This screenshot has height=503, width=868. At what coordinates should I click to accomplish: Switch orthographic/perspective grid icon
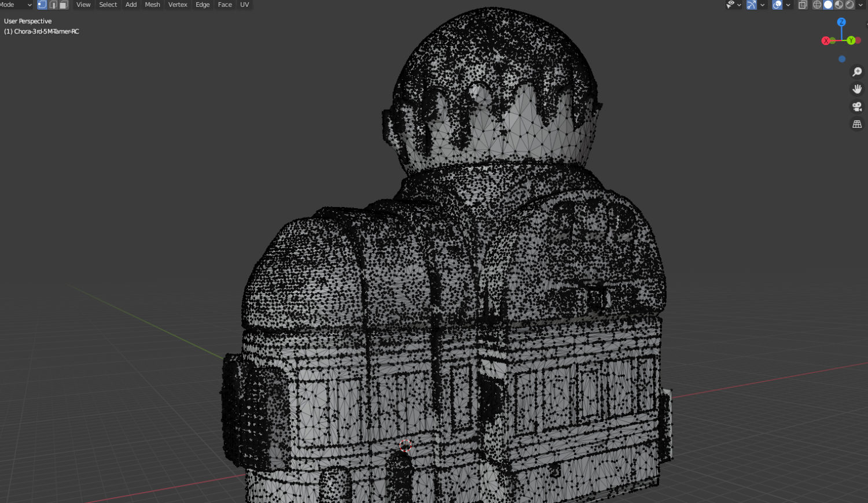click(857, 124)
